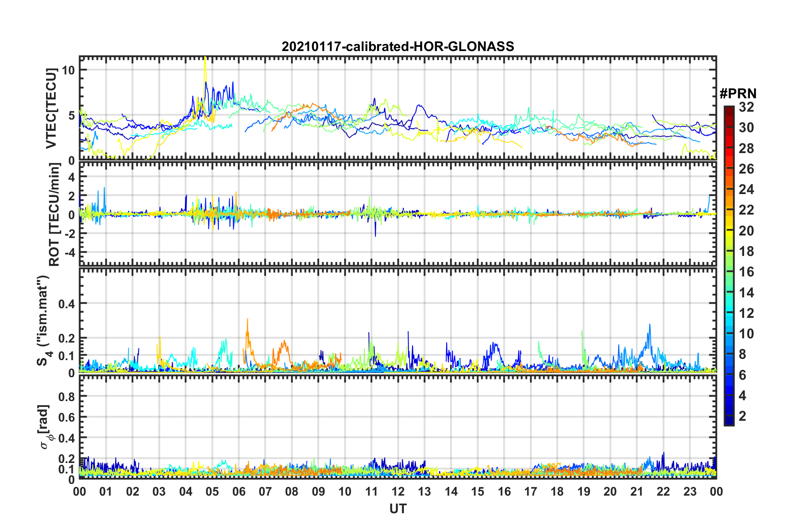Click the "13" hour tick on UT axis
The width and height of the screenshot is (796, 532).
(x=424, y=491)
